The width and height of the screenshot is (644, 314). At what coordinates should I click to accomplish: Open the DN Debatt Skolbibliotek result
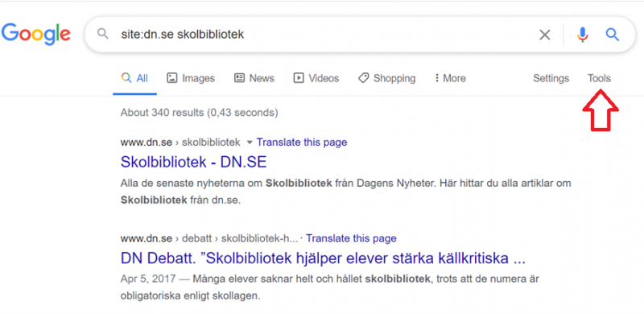[x=323, y=258]
